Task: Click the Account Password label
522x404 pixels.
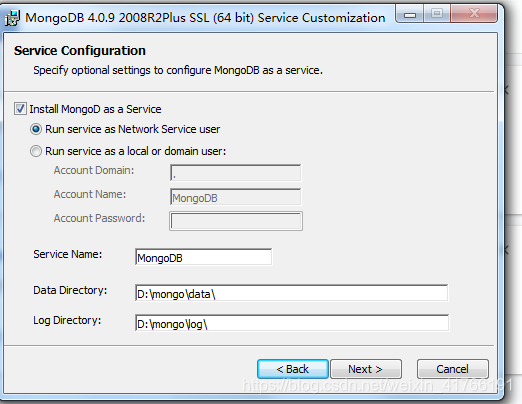Action: coord(99,218)
